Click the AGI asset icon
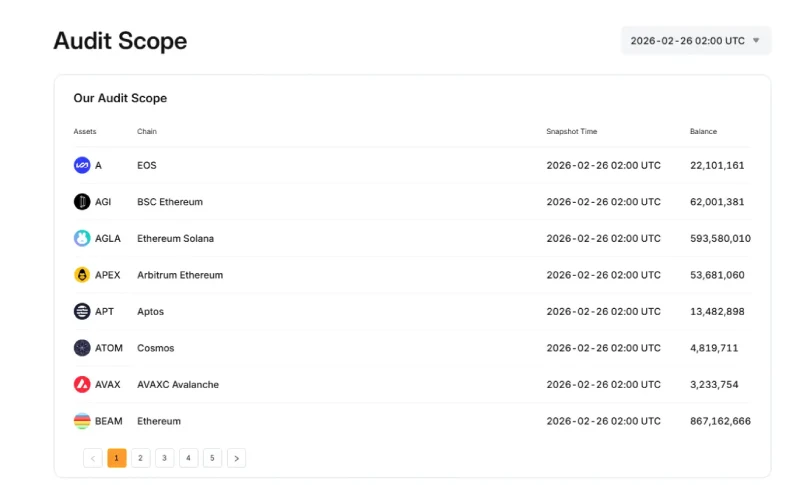 (x=82, y=202)
